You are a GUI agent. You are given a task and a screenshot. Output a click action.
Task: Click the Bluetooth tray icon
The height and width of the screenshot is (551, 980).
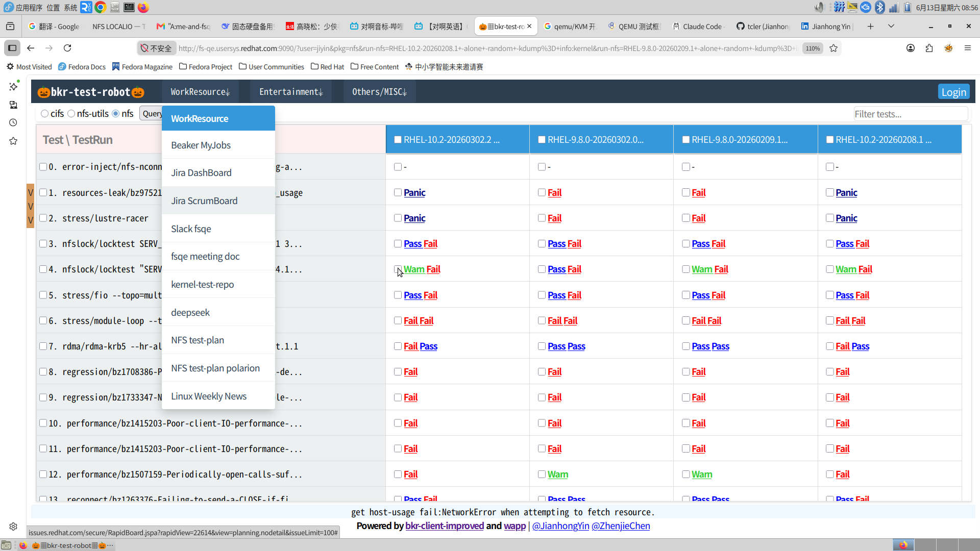880,7
